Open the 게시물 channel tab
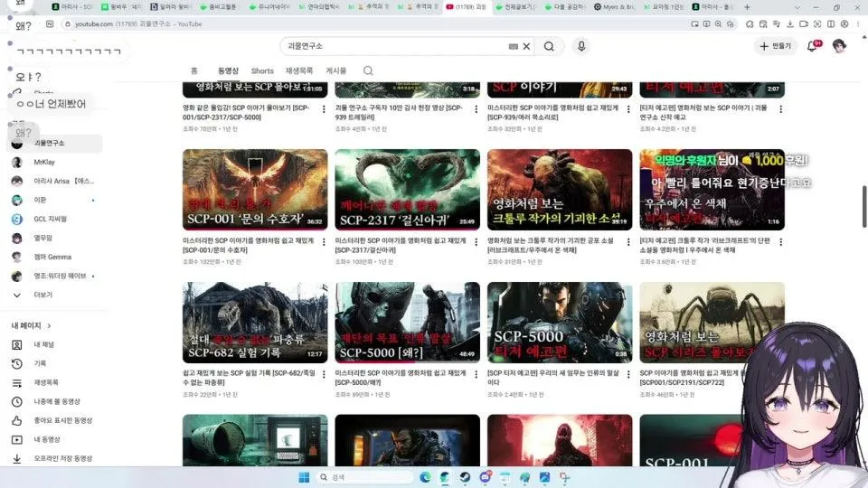868x488 pixels. [x=335, y=70]
